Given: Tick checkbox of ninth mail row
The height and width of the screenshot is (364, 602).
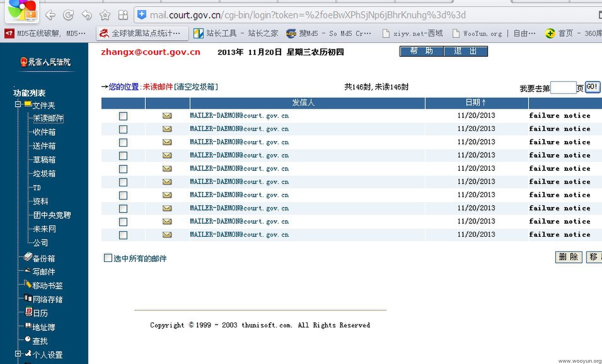Looking at the screenshot, I should pos(123,222).
